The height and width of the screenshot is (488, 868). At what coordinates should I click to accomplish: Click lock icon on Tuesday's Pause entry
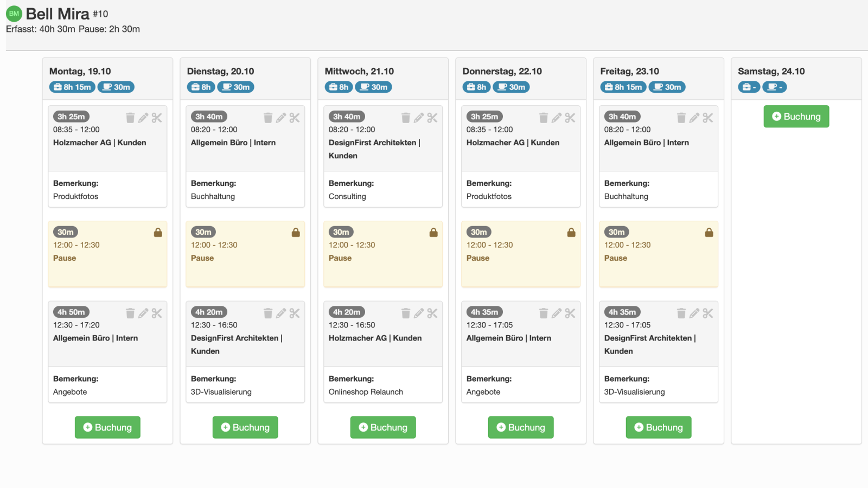[296, 232]
